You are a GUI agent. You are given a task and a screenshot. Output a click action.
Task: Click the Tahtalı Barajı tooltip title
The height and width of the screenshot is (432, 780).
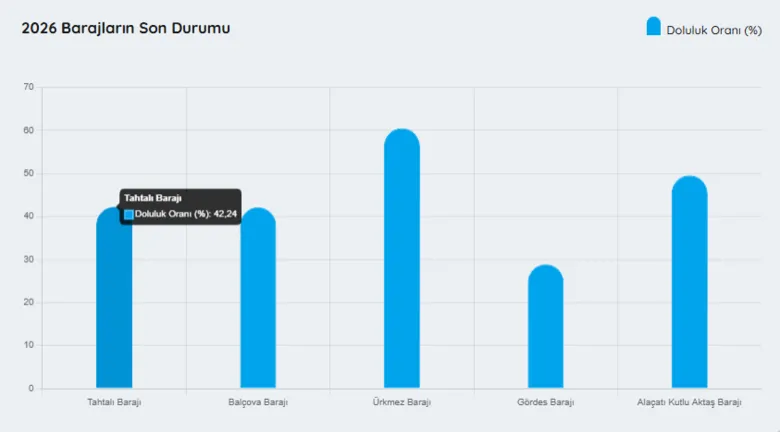(153, 198)
